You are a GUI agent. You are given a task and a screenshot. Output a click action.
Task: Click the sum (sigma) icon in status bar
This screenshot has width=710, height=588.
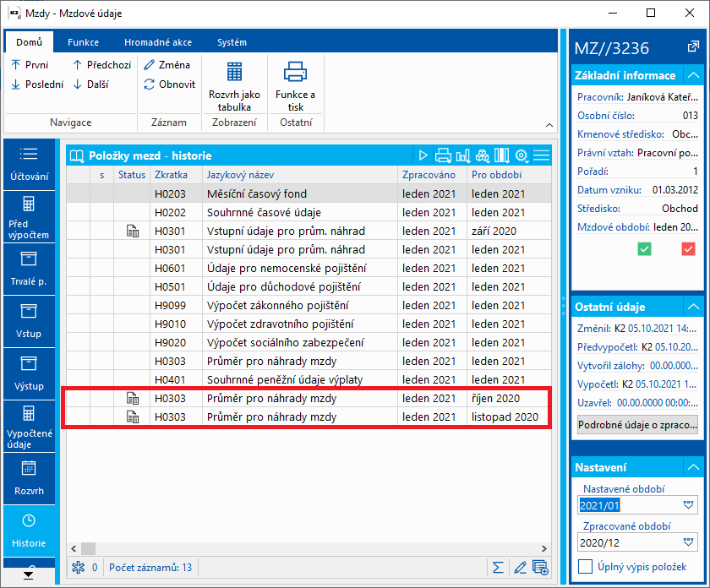coord(498,567)
